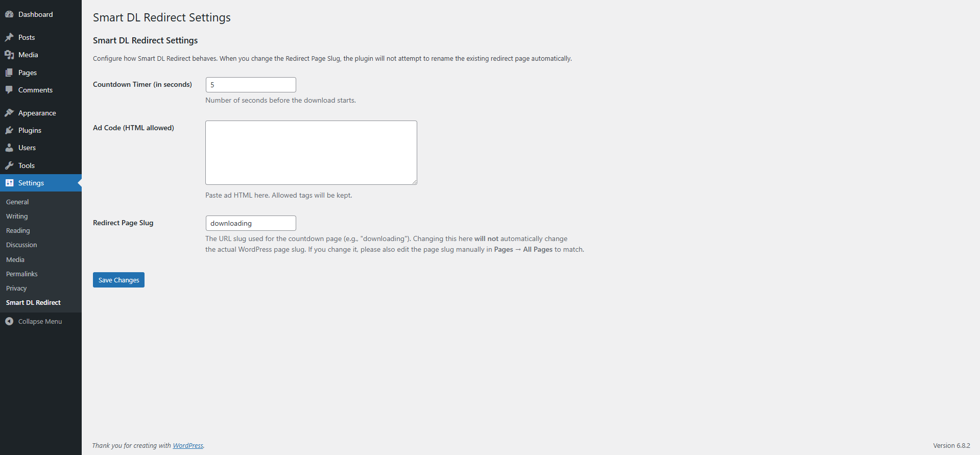Go to Privacy settings submenu item
Viewport: 980px width, 455px height.
[16, 288]
